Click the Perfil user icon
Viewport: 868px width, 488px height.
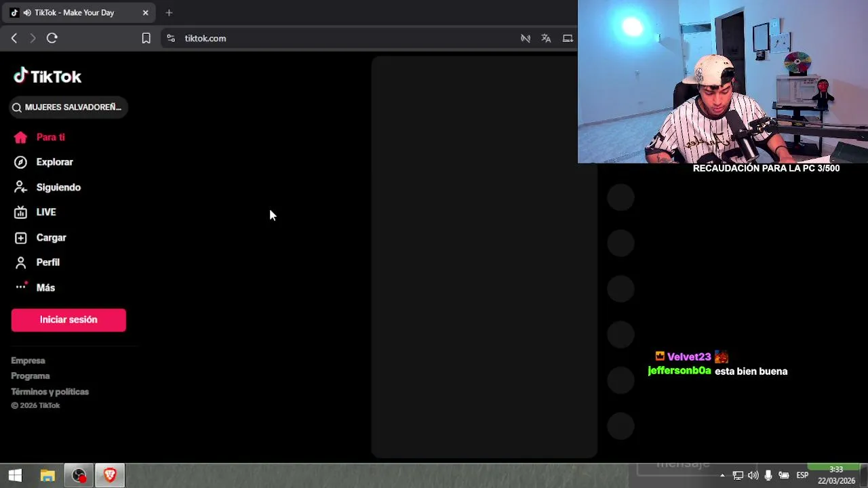[20, 262]
